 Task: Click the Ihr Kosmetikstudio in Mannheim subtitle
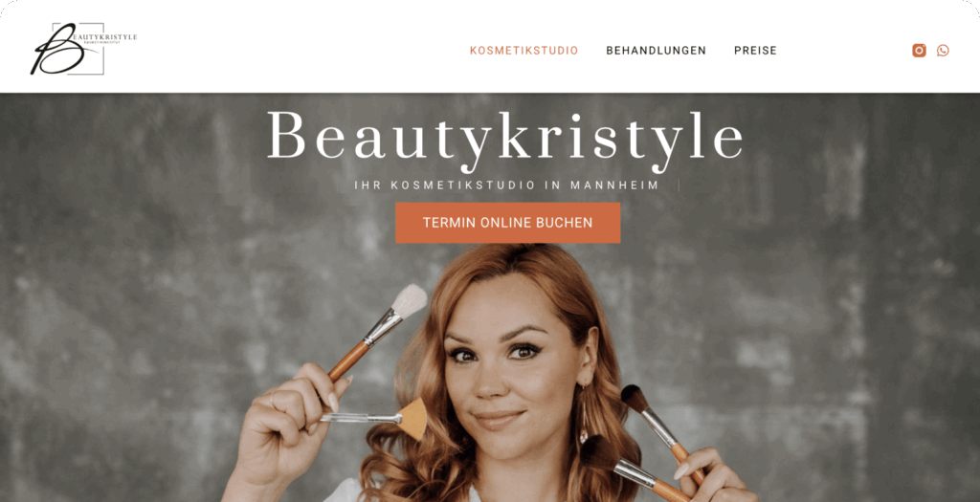click(x=507, y=186)
